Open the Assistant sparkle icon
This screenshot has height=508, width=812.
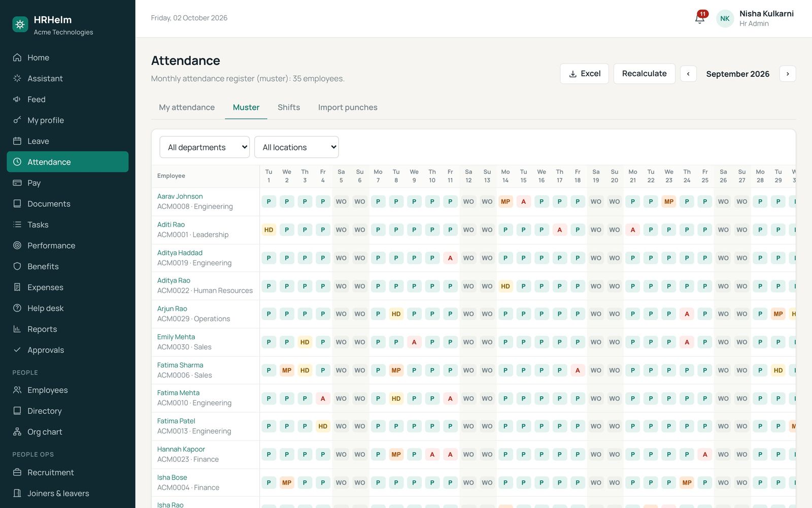(x=17, y=78)
